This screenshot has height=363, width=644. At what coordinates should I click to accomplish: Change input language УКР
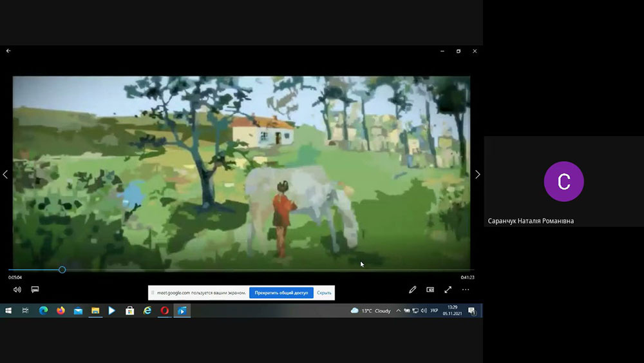(x=434, y=311)
